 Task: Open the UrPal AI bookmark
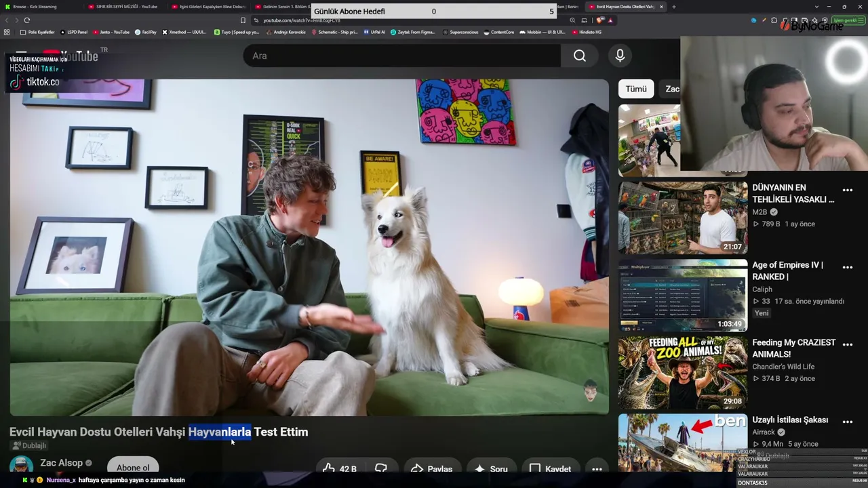tap(374, 32)
